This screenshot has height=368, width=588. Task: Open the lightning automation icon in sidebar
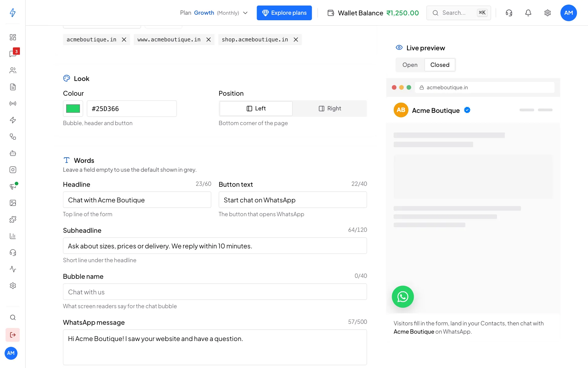click(x=13, y=120)
